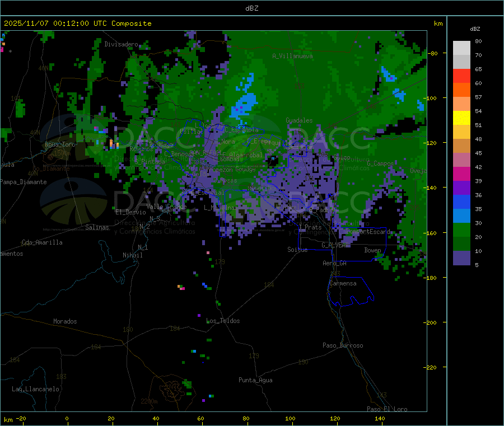Screen dimensions: 504x426
Task: Click the 60 km tick on bottom axis
Action: click(x=200, y=418)
